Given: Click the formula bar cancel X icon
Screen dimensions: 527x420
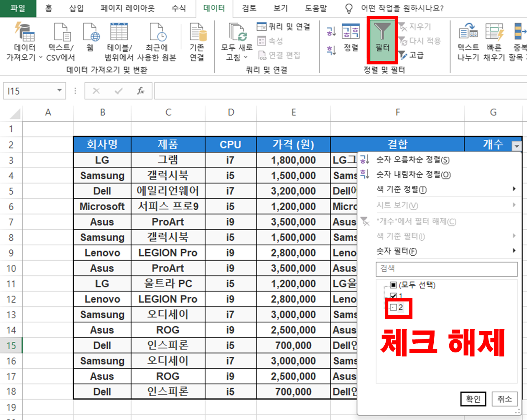Looking at the screenshot, I should click(96, 91).
